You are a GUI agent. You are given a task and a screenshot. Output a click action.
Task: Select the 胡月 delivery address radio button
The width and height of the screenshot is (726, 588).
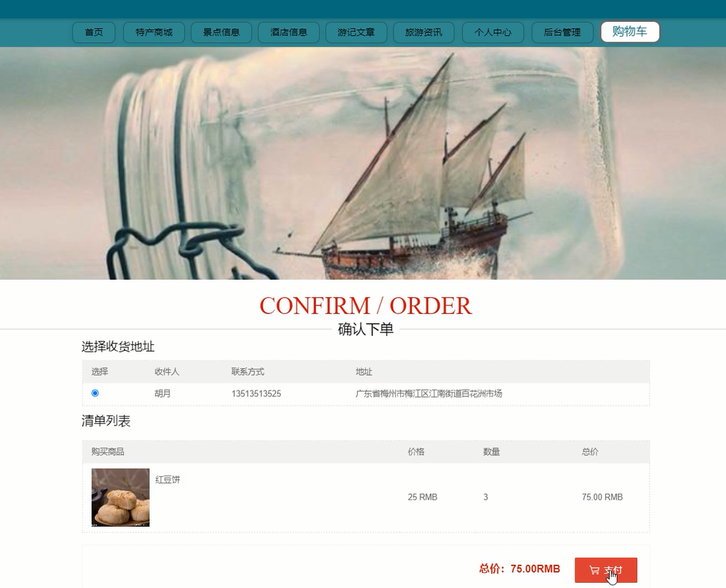point(95,393)
